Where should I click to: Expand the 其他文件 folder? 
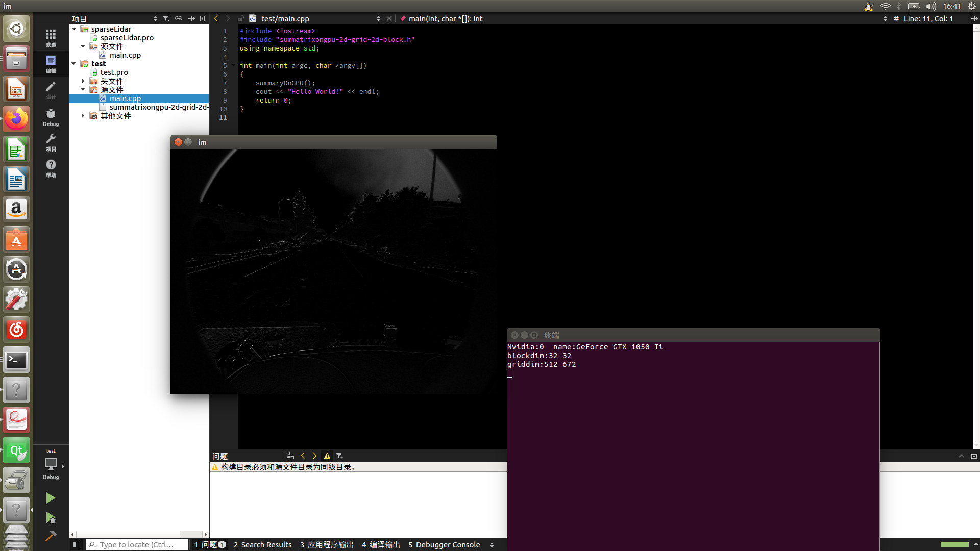(x=83, y=116)
